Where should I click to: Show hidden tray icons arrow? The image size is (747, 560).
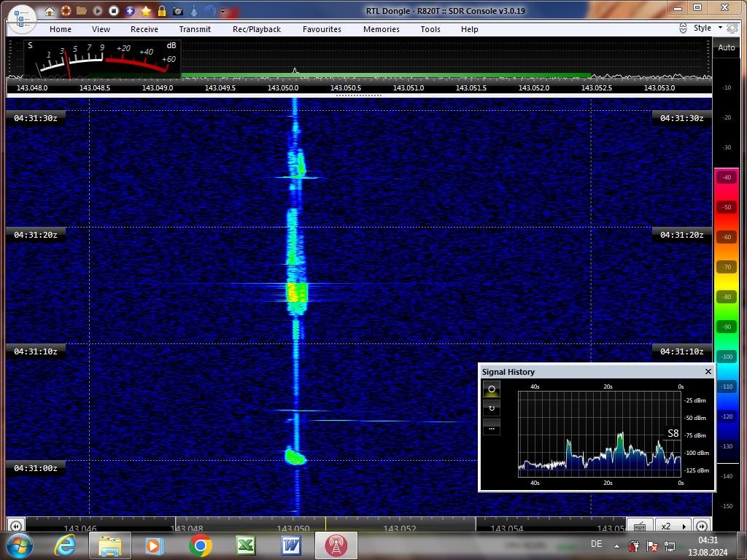[x=616, y=546]
